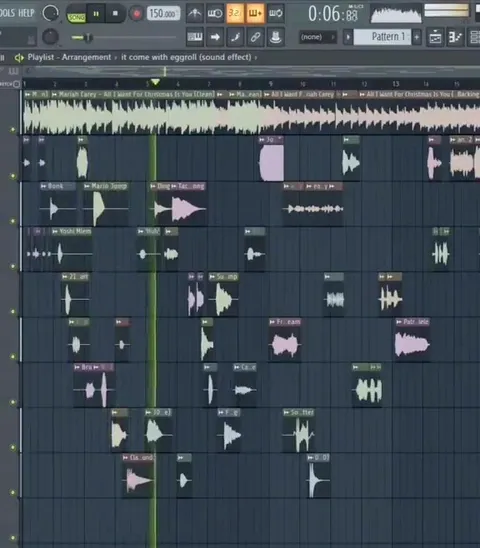This screenshot has height=548, width=480.
Task: Click the CPU/memory meter panel
Action: (447, 11)
